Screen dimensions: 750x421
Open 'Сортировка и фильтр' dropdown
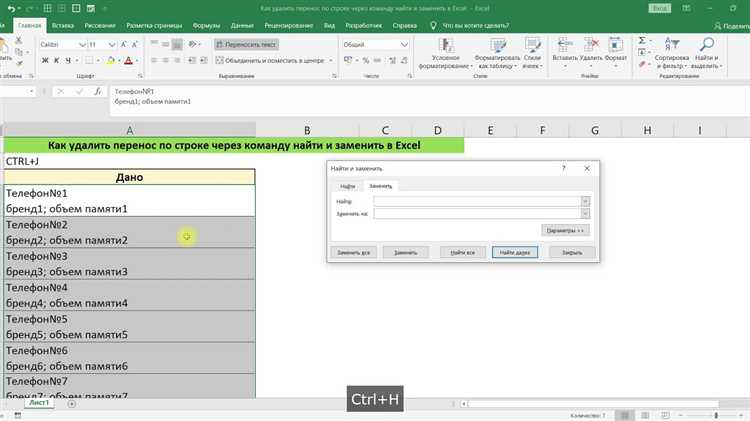[672, 53]
